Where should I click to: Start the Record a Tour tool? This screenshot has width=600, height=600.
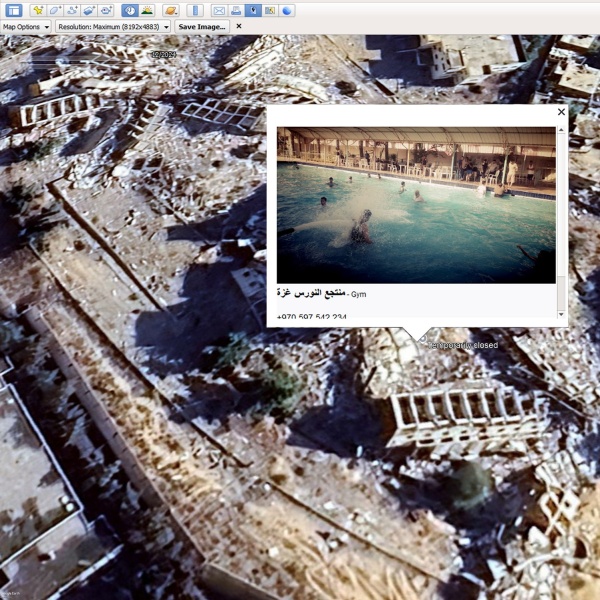point(106,10)
